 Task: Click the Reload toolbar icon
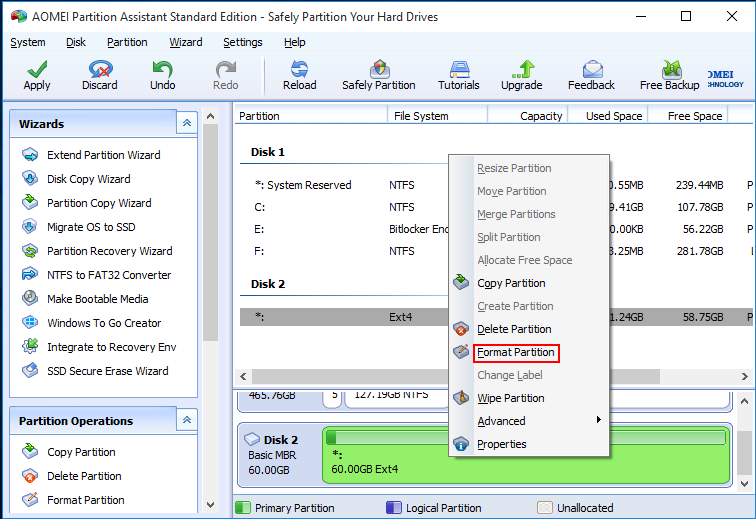(299, 69)
